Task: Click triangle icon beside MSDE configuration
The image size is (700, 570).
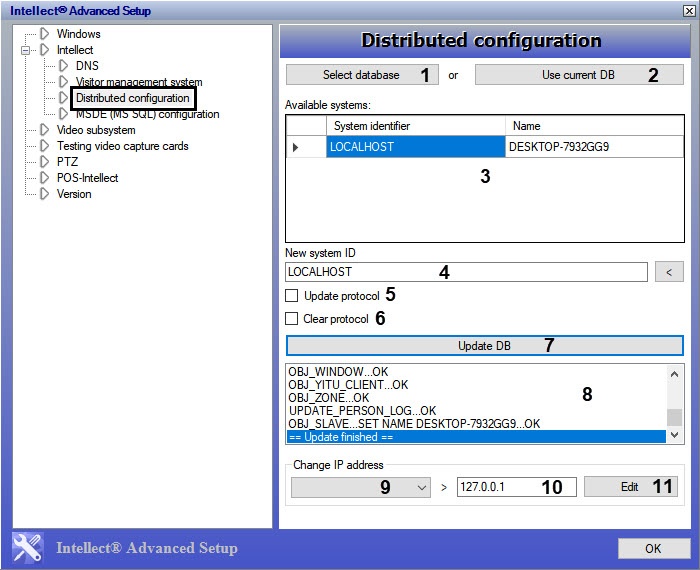Action: (63, 114)
